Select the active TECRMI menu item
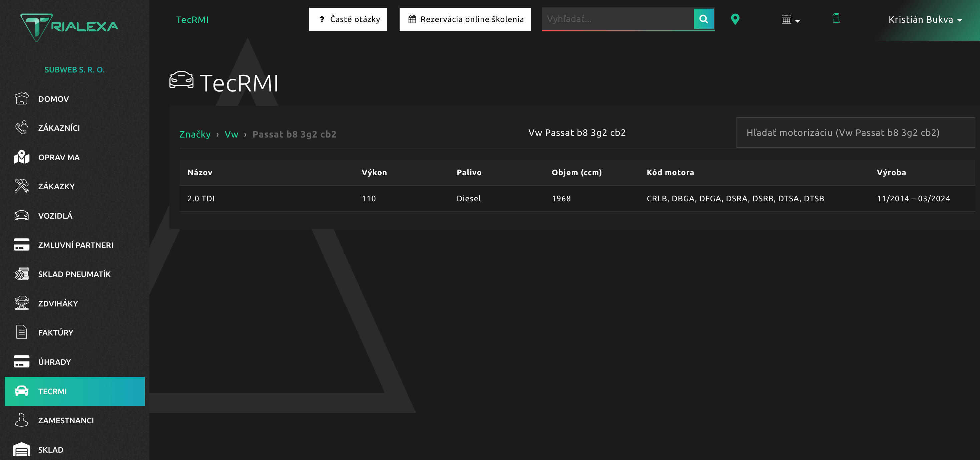Image resolution: width=980 pixels, height=460 pixels. [x=75, y=391]
